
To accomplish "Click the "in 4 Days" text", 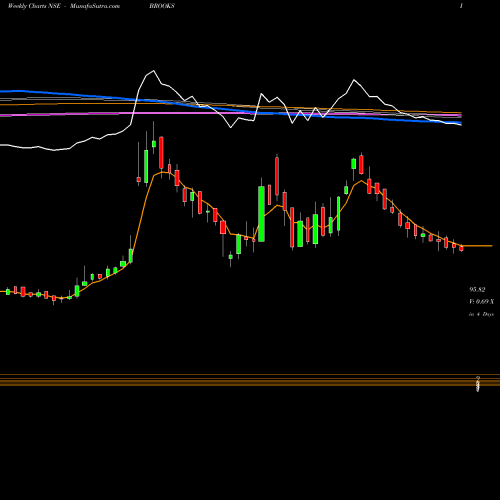I will pyautogui.click(x=481, y=314).
